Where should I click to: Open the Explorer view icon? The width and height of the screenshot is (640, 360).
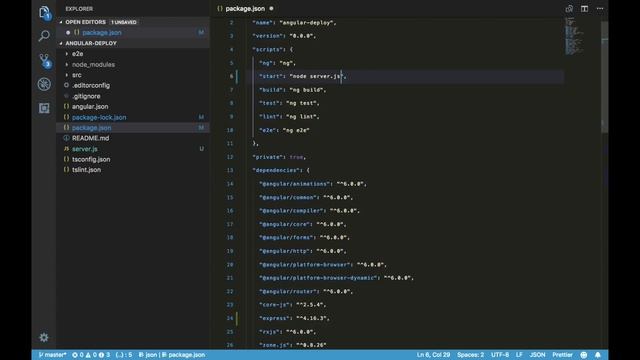pyautogui.click(x=44, y=13)
